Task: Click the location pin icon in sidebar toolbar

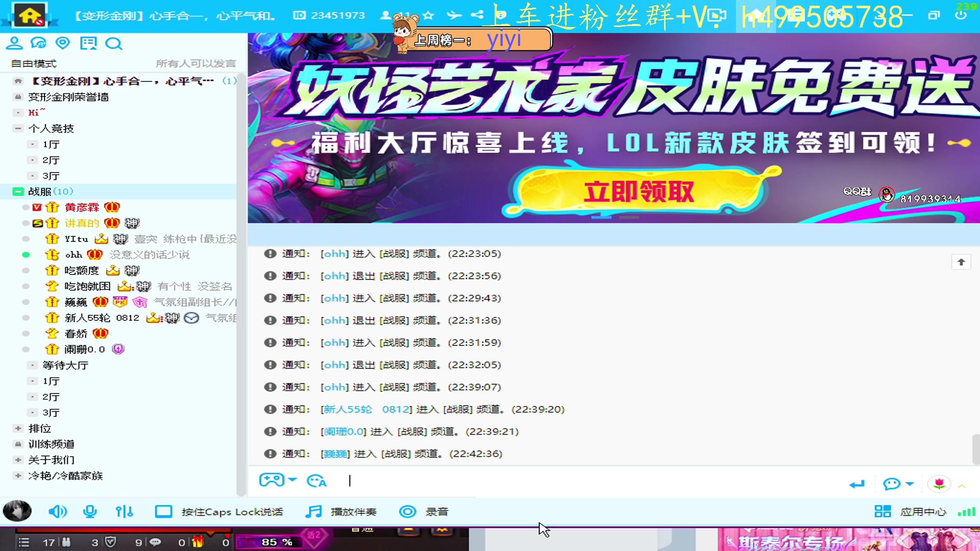Action: pyautogui.click(x=63, y=43)
